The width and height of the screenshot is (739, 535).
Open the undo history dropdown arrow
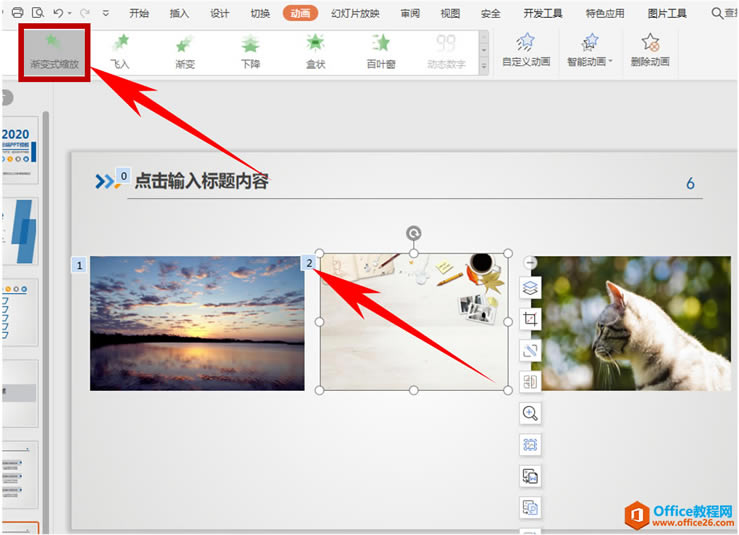pos(70,13)
